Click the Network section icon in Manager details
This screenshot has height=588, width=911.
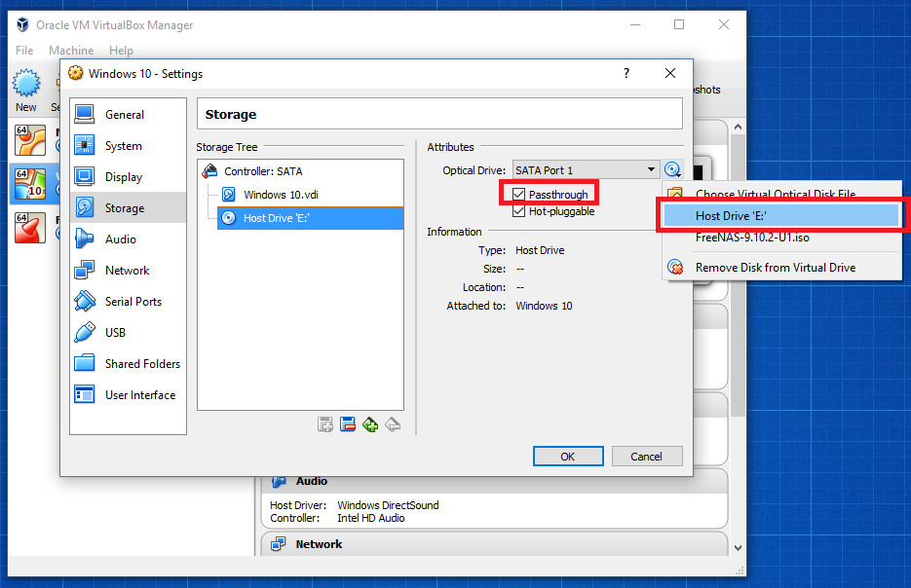click(279, 544)
